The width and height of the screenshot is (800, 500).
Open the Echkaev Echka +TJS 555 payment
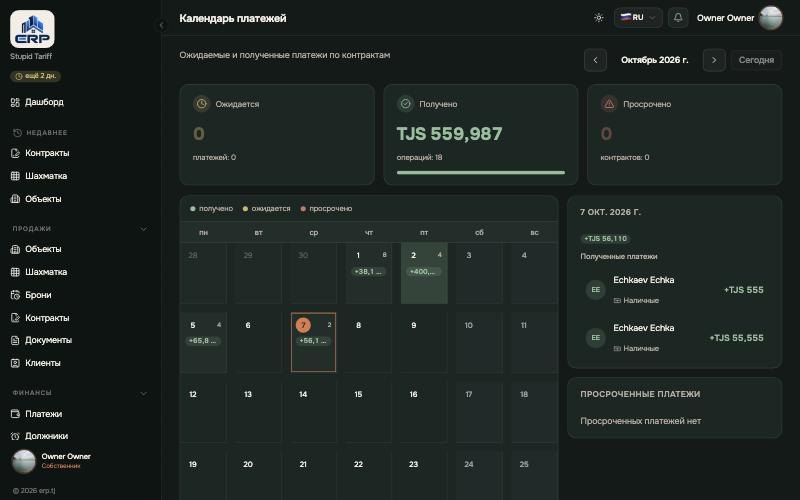coord(674,290)
